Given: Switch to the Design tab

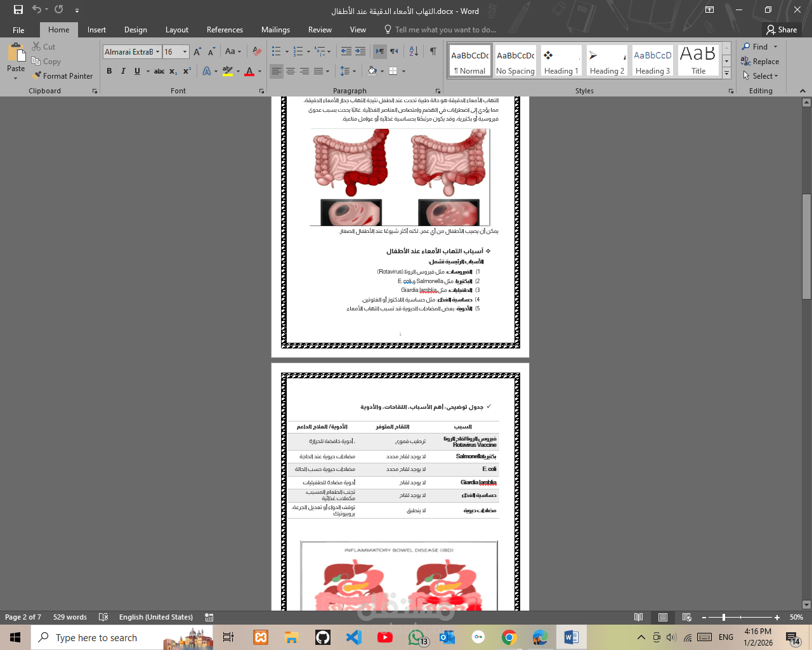Looking at the screenshot, I should pos(135,30).
